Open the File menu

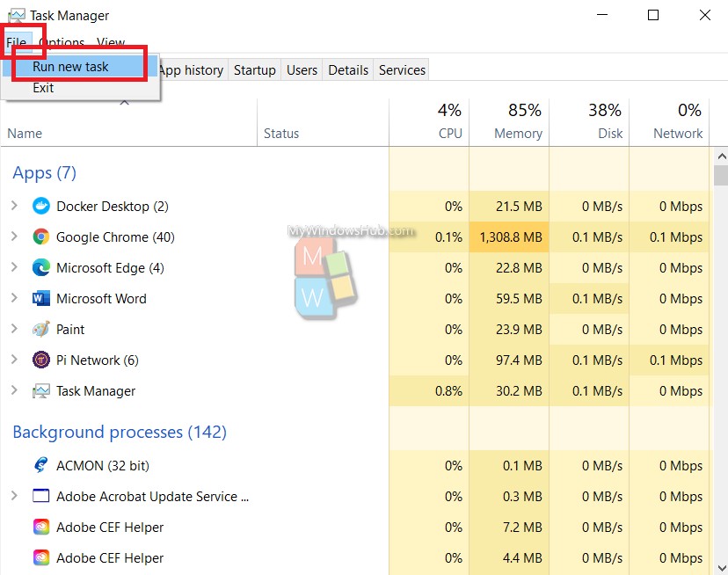(16, 42)
